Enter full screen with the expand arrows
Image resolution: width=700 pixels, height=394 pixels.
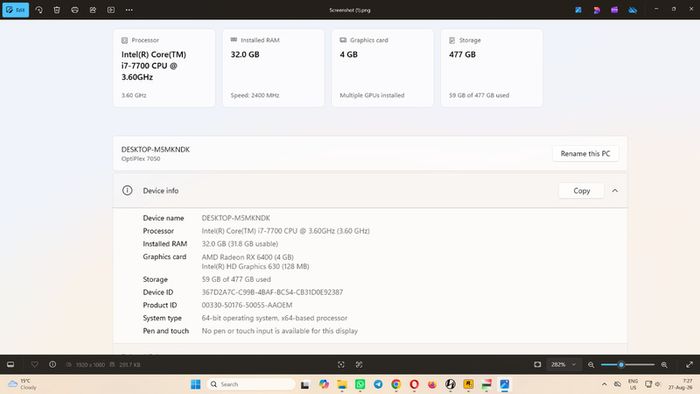[689, 365]
